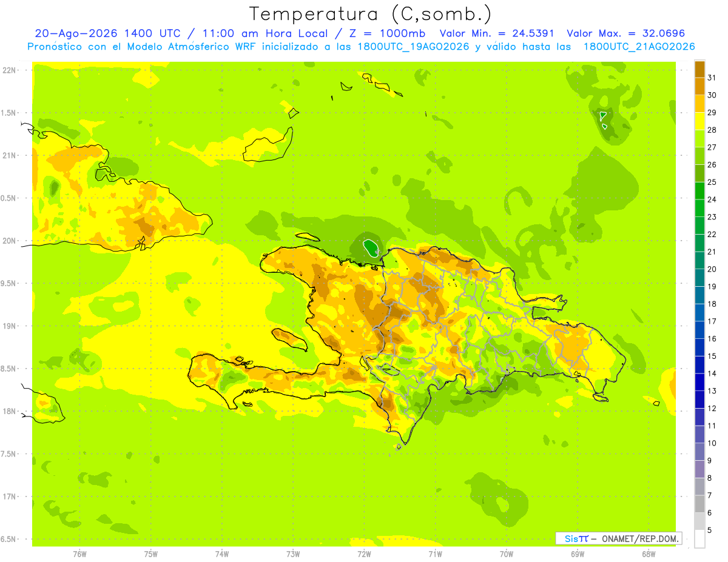Screen dimensions: 728x562
Task: Click the '71W' longitude axis label
Action: (435, 554)
